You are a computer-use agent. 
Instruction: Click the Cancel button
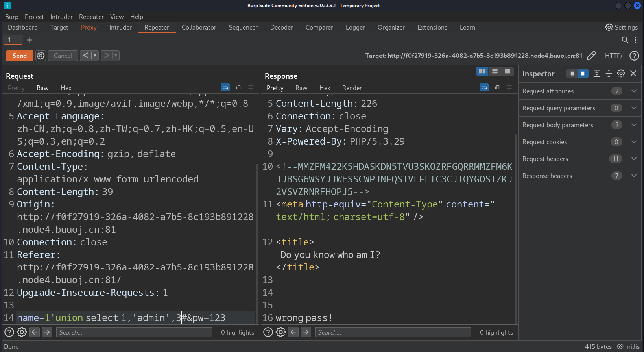click(x=63, y=56)
